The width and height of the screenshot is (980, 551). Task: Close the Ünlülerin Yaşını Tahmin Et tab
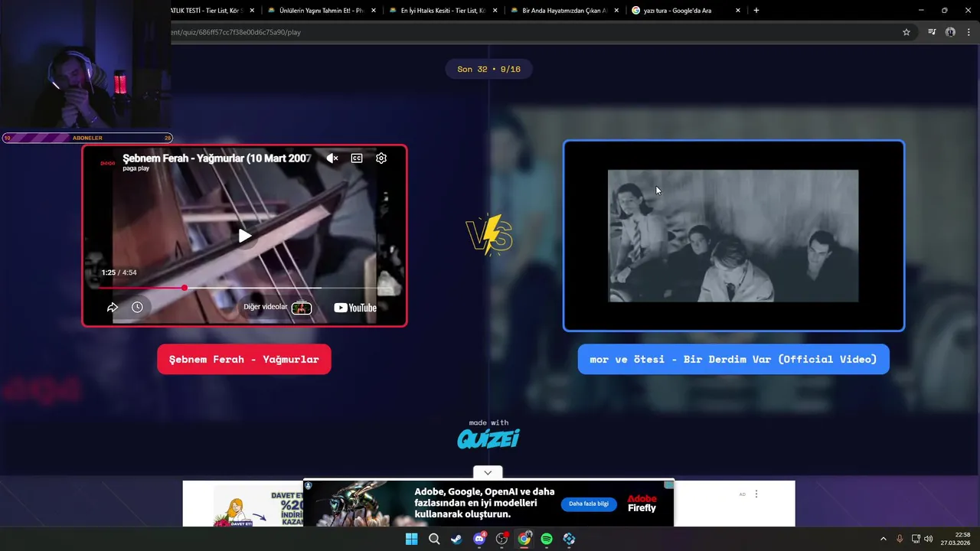click(374, 11)
